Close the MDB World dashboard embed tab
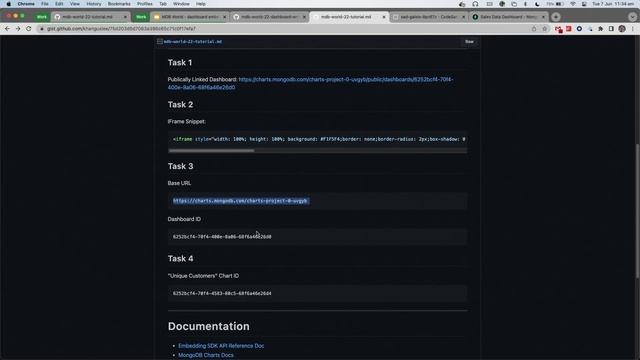Image resolution: width=640 pixels, height=360 pixels. 224,17
